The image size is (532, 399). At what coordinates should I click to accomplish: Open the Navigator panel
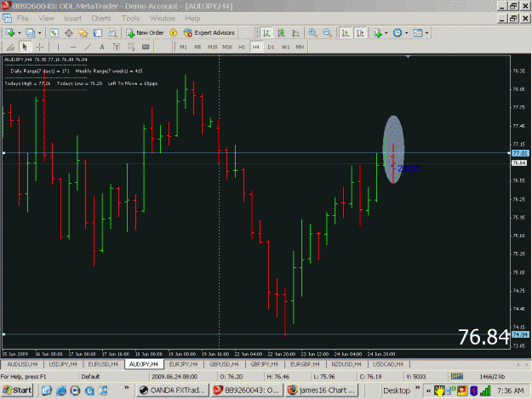83,33
